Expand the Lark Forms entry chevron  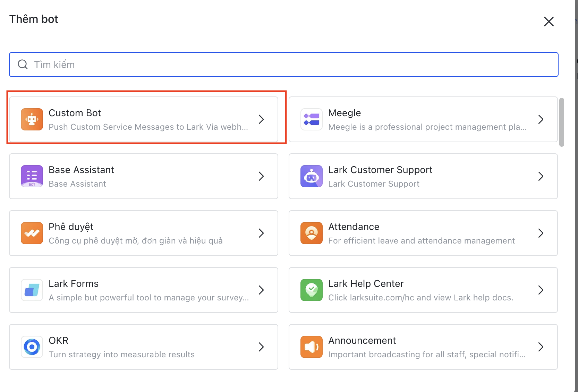pyautogui.click(x=261, y=290)
